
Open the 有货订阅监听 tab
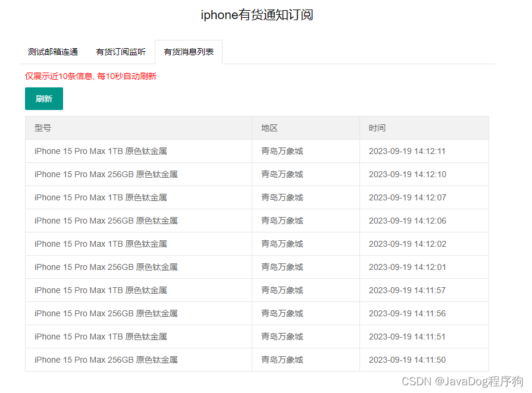[x=120, y=52]
